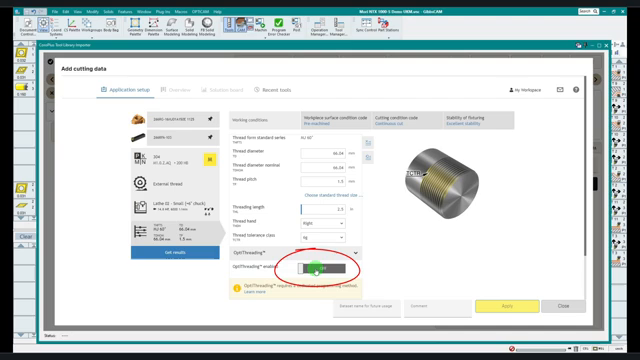
Task: Edit the Threading length field
Action: tap(323, 209)
